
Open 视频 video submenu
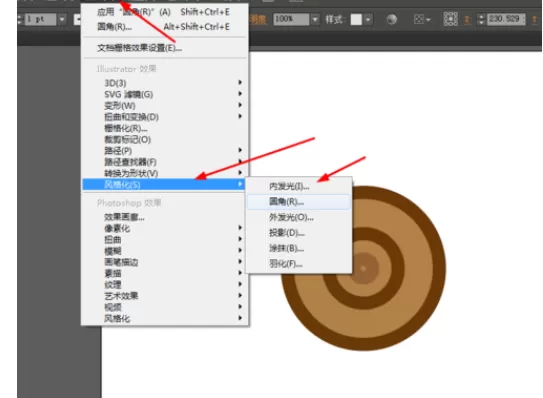(165, 307)
